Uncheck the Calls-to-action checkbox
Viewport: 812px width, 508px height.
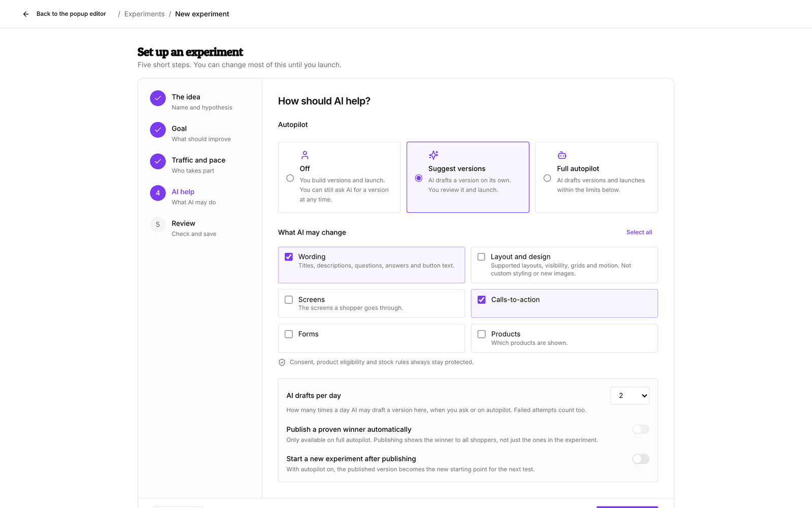(482, 300)
